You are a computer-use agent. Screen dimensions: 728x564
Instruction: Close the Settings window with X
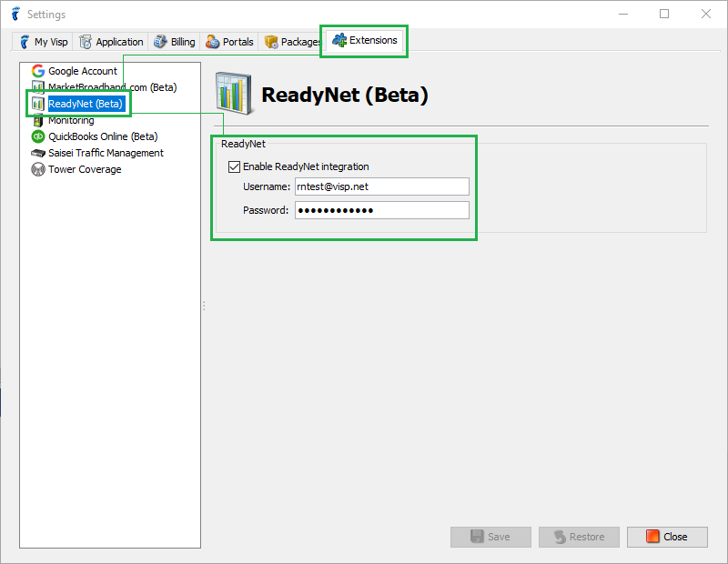[706, 14]
